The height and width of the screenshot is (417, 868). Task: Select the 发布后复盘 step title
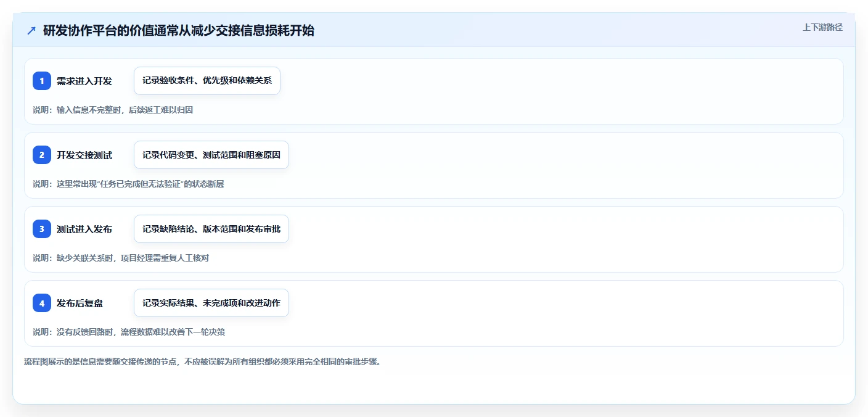coord(80,303)
